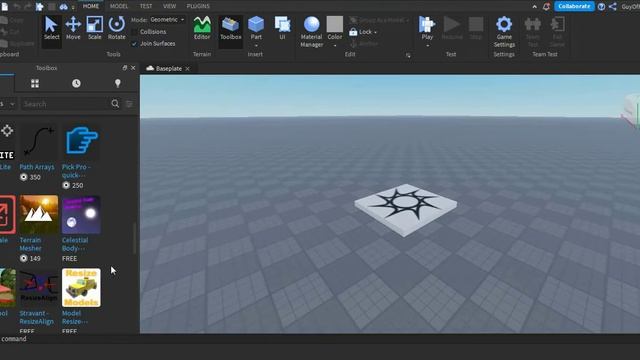Click the plugin icon in quick access bar
The width and height of the screenshot is (640, 360).
pyautogui.click(x=39, y=7)
